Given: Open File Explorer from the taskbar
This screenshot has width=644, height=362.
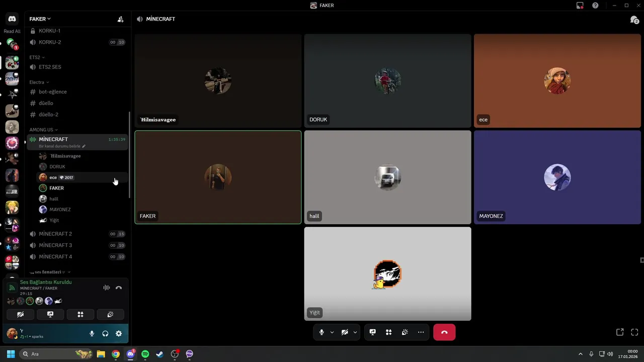Looking at the screenshot, I should click(101, 354).
